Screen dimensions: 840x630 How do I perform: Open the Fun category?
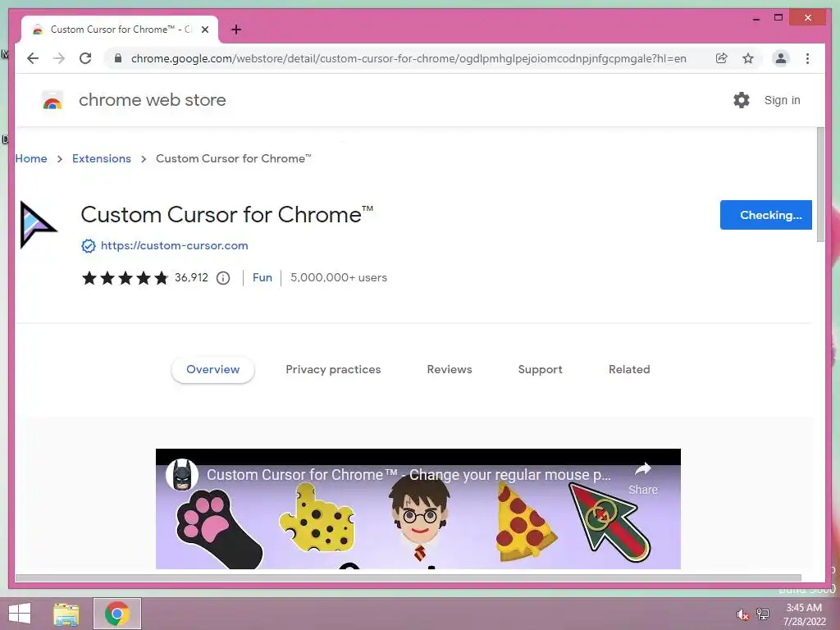[262, 277]
